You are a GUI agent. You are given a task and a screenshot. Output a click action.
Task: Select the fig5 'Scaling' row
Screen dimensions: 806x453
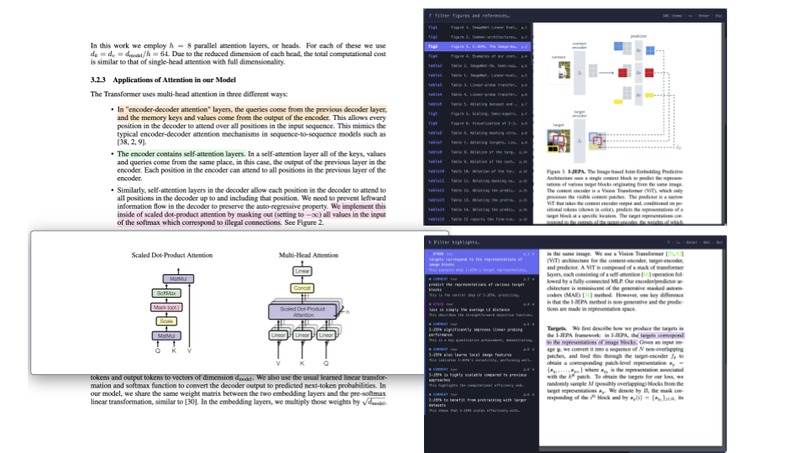(478, 114)
